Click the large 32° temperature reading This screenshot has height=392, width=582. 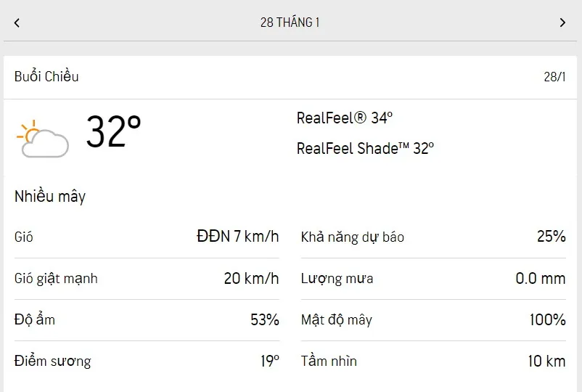(x=113, y=132)
